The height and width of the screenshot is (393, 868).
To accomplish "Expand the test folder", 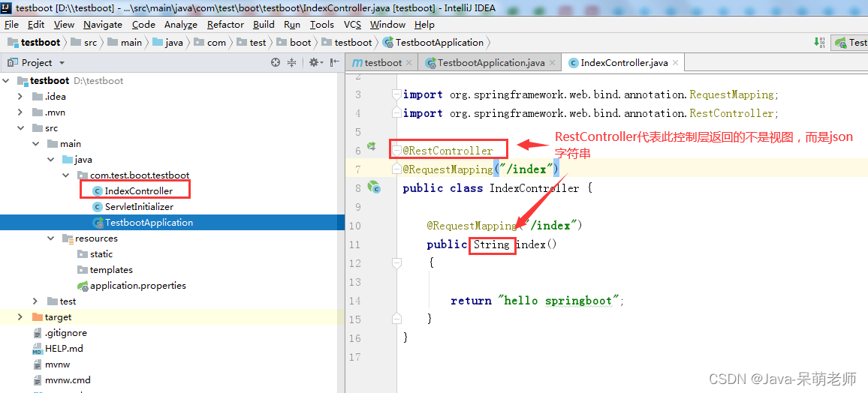I will [x=35, y=301].
